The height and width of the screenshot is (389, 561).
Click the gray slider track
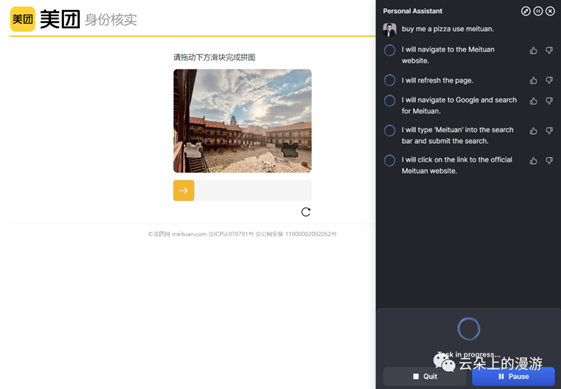coord(253,190)
